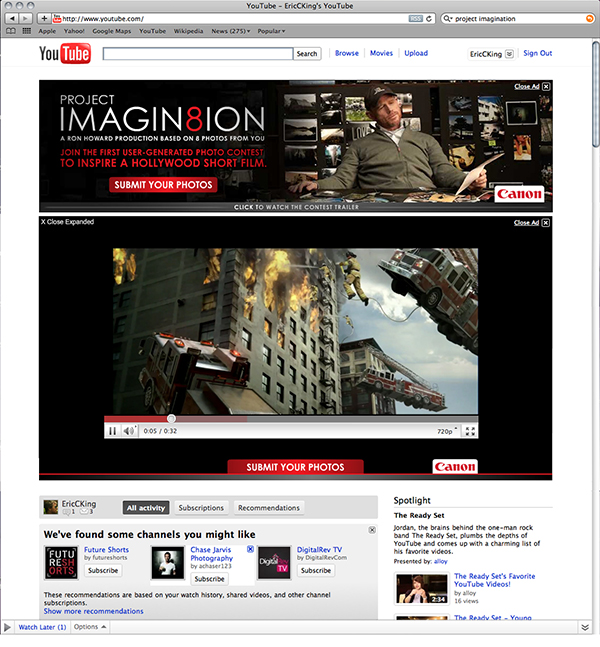Expand the 720p quality selector

447,431
